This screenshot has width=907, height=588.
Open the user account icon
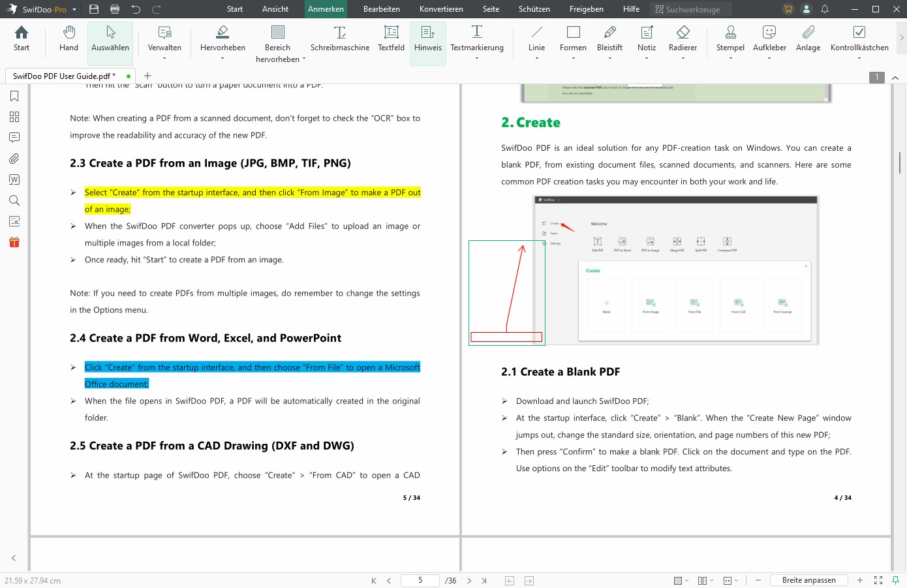[807, 9]
